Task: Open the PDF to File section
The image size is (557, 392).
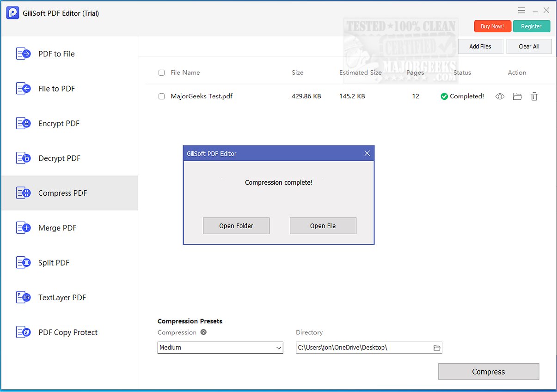Action: [69, 54]
